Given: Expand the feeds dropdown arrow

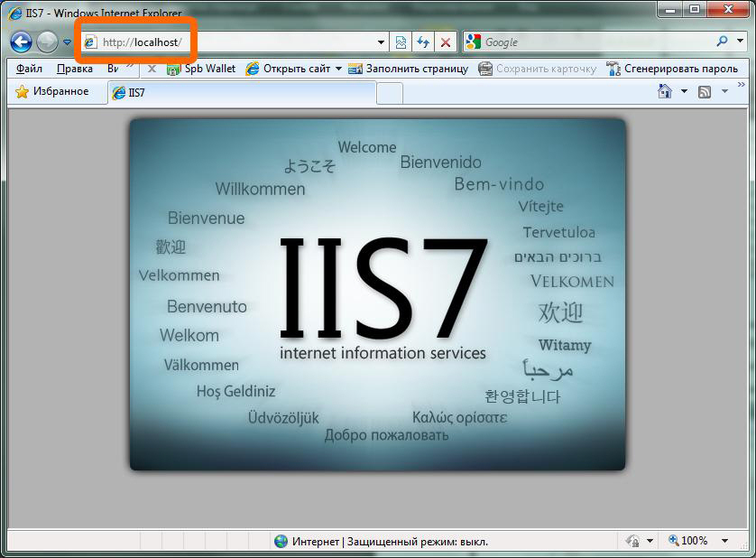Looking at the screenshot, I should coord(724,91).
